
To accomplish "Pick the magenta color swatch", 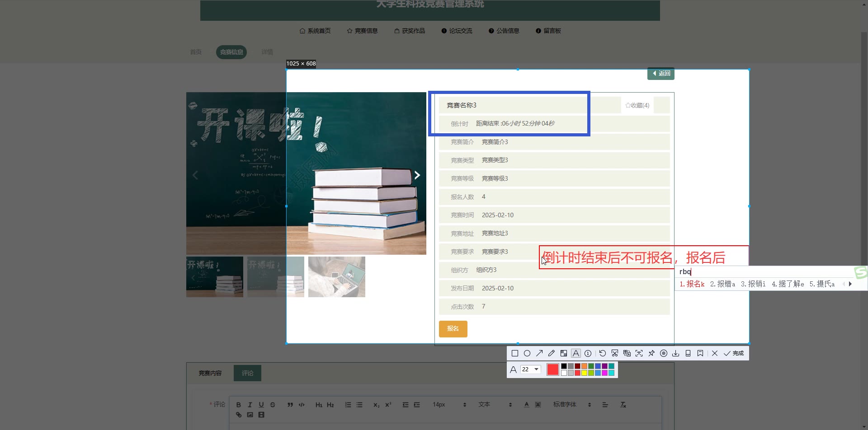I will [604, 373].
